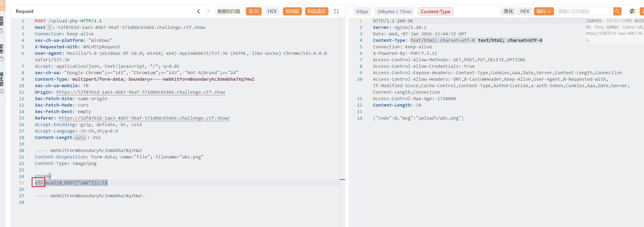Toggle 美化 beautify in the Request panel
Screen dimensions: 644x227
coord(253,11)
